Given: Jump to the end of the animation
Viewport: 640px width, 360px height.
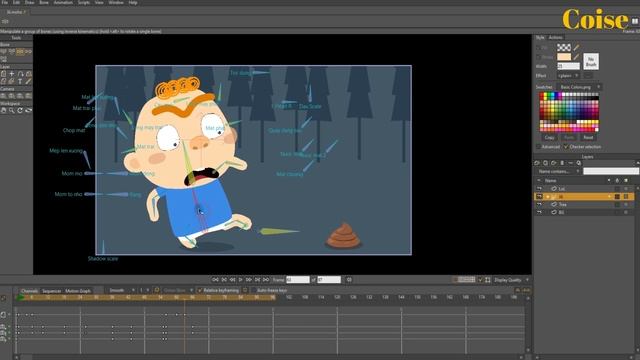Looking at the screenshot, I should click(266, 280).
